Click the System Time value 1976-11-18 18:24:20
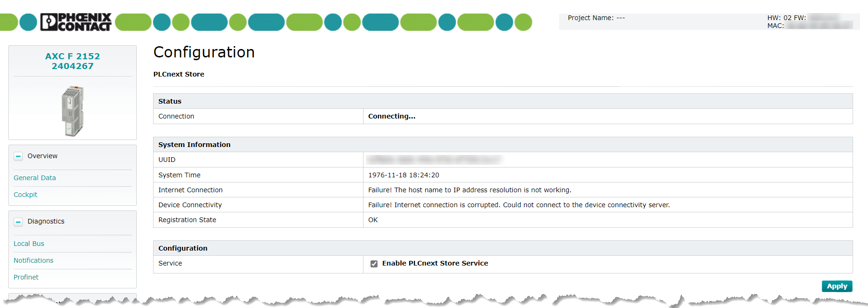The height and width of the screenshot is (308, 868). coord(404,175)
